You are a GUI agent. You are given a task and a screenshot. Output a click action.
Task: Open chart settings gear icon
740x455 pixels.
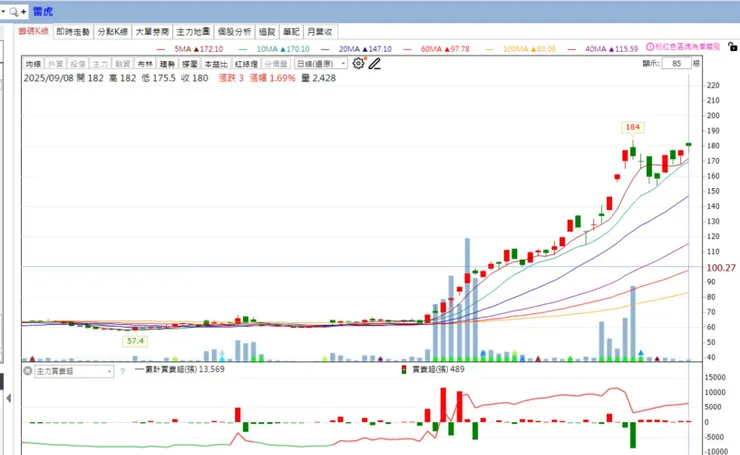click(358, 63)
